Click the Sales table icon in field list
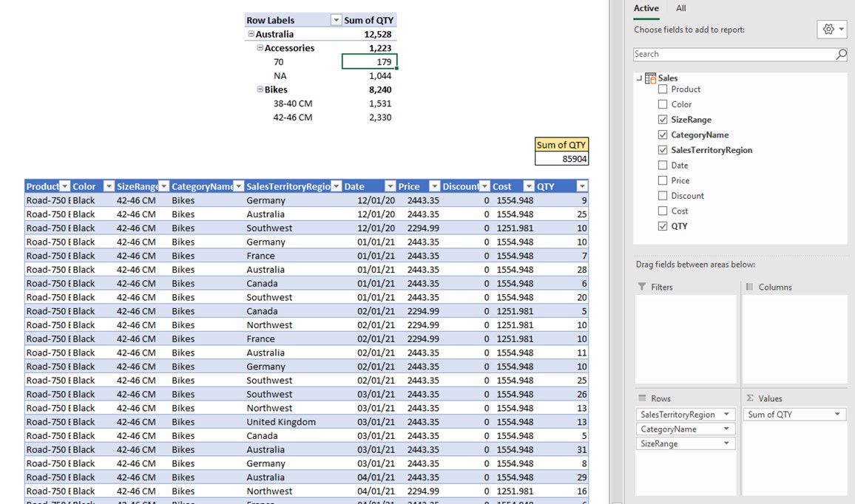Viewport: 855px width, 504px height. pos(651,78)
